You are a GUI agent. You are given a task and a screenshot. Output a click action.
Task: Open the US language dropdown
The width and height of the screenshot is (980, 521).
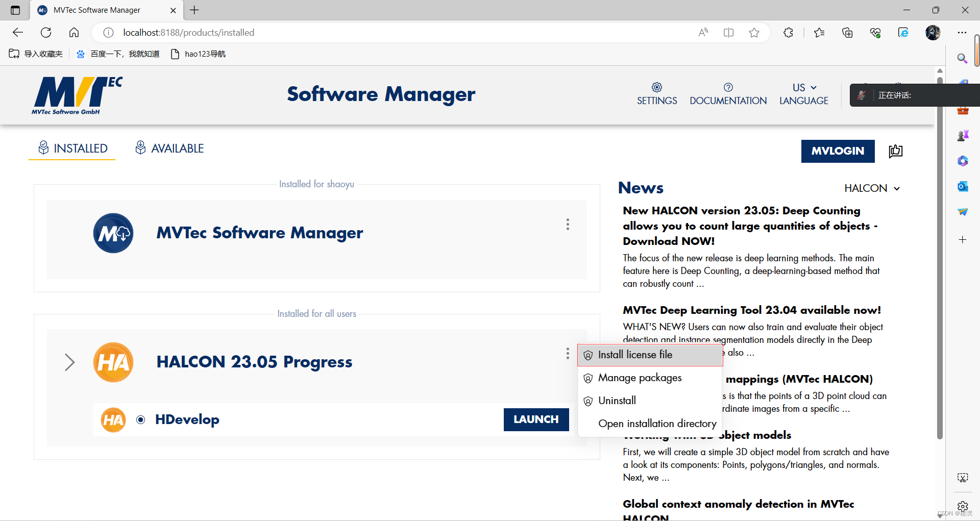click(x=804, y=94)
